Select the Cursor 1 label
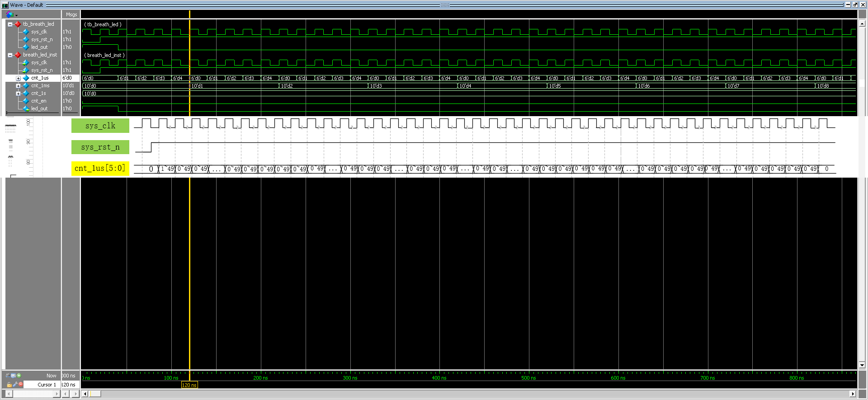Viewport: 868px width, 400px height. point(47,385)
